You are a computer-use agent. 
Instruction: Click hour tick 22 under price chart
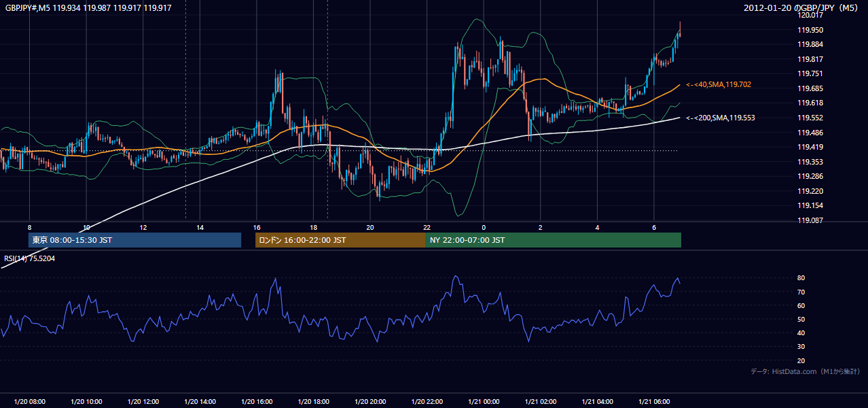click(427, 227)
